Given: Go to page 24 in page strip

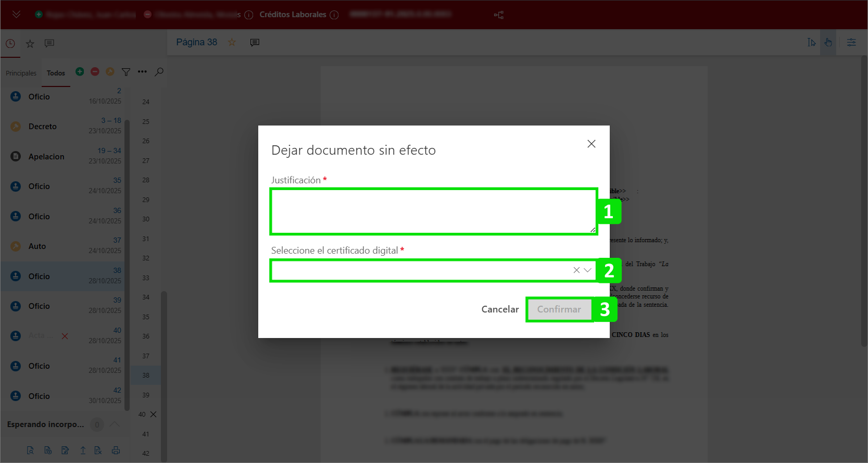Looking at the screenshot, I should (146, 102).
